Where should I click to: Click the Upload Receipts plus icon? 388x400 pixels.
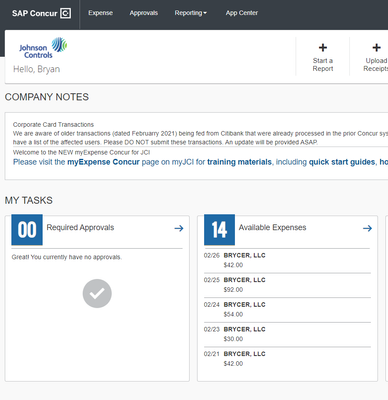tap(376, 48)
